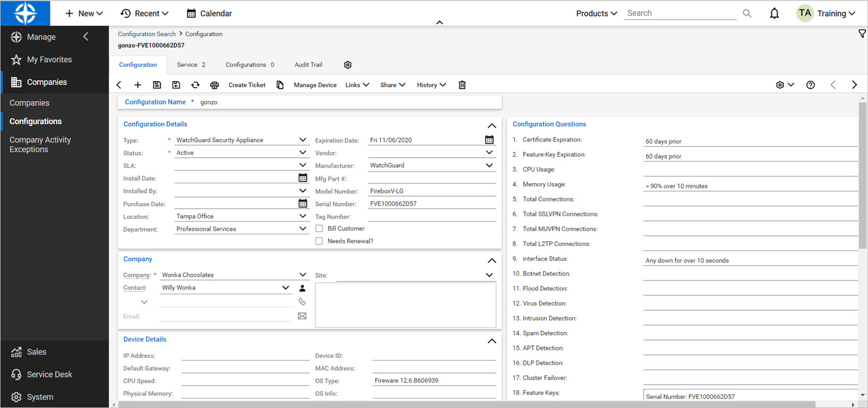
Task: Click the Expiration Date calendar icon
Action: coord(489,140)
